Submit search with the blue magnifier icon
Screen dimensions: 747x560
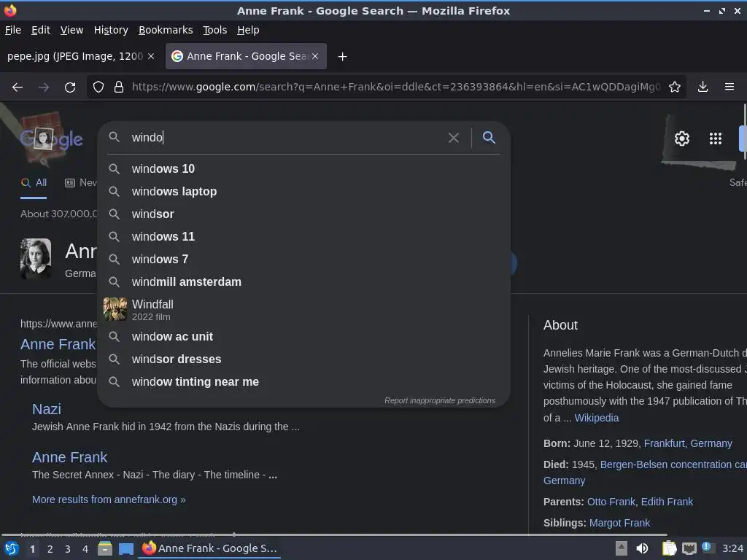[x=489, y=138]
